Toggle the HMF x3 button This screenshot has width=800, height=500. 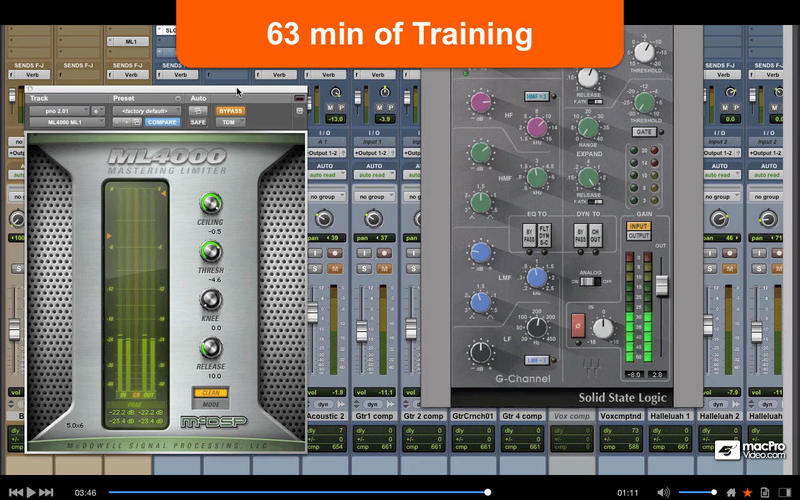[x=537, y=96]
